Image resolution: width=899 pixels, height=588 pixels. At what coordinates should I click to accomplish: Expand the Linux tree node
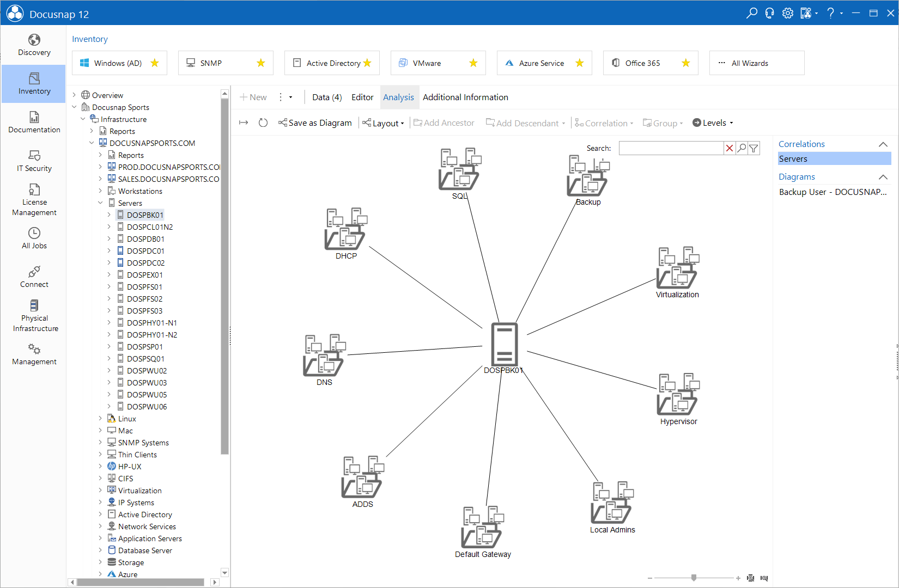coord(100,419)
